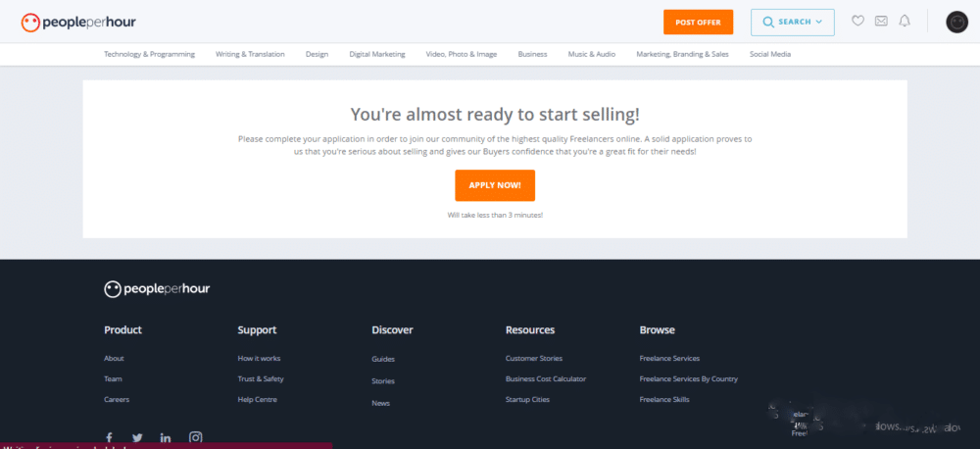
Task: Open the notifications bell icon
Action: 905,22
